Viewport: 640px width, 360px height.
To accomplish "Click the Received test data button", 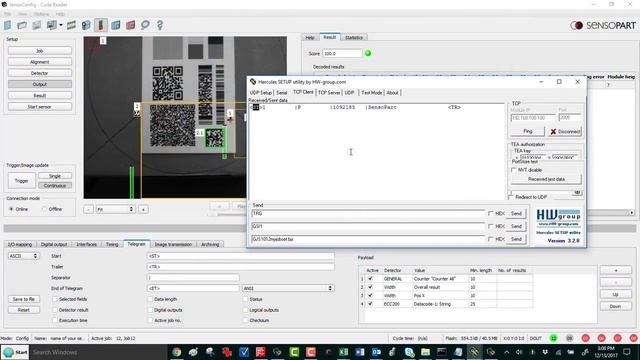I will click(x=546, y=179).
